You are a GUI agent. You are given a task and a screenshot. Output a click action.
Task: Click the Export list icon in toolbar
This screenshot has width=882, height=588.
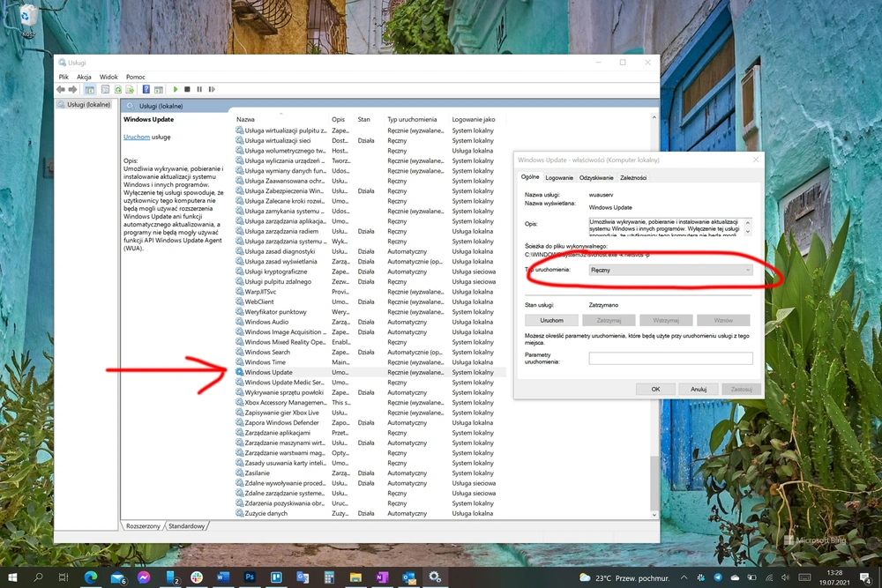[x=131, y=89]
